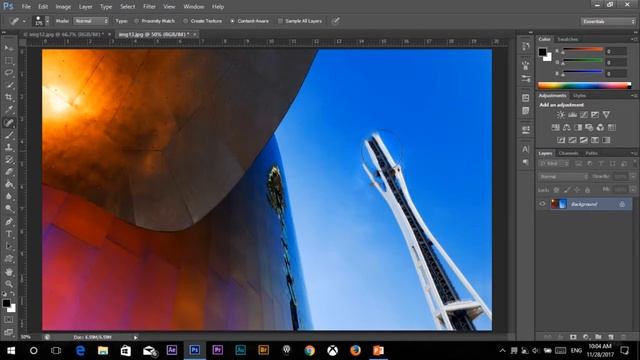This screenshot has width=640, height=360.
Task: Open the Layers filter Kind dropdown
Action: pos(554,164)
